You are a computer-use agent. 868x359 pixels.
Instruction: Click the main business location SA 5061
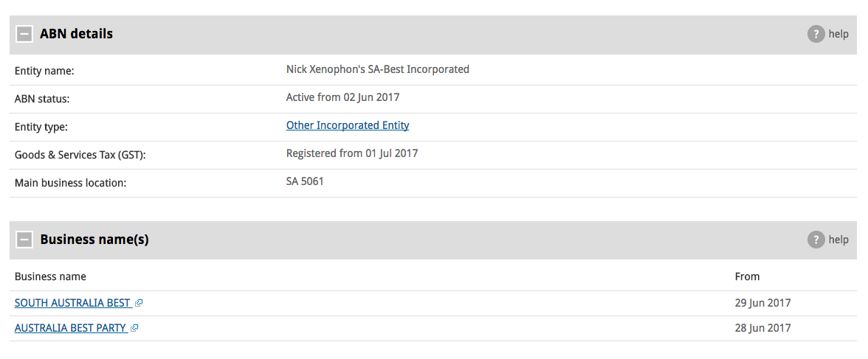point(305,181)
